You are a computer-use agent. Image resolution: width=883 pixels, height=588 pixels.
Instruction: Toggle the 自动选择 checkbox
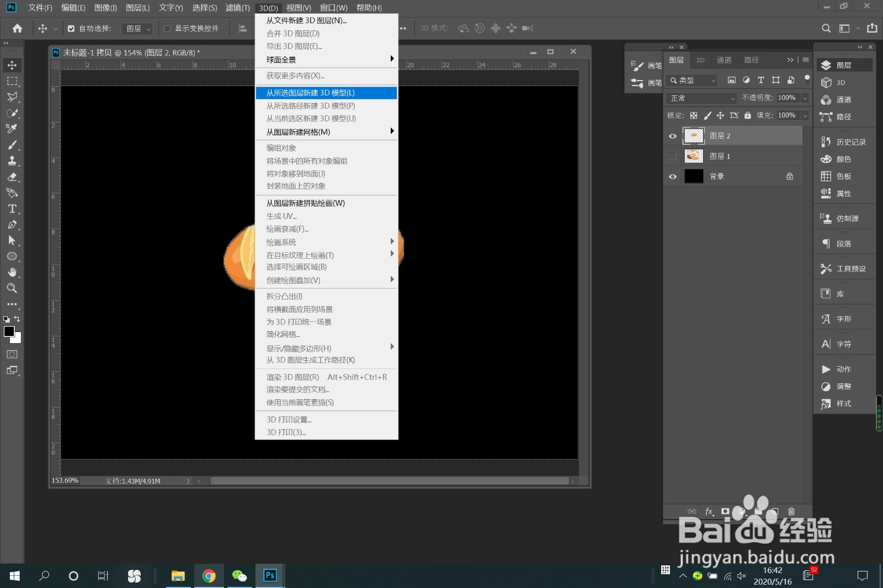tap(71, 29)
